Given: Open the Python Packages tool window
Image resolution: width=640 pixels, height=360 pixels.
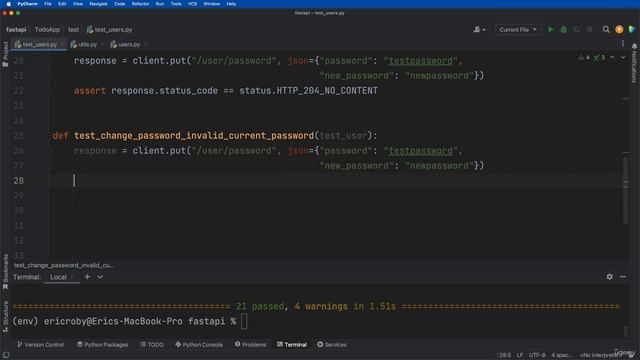Looking at the screenshot, I should pos(102,344).
